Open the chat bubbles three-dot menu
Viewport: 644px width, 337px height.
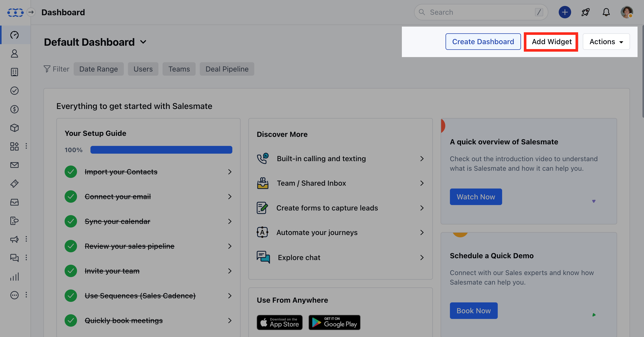click(x=26, y=258)
